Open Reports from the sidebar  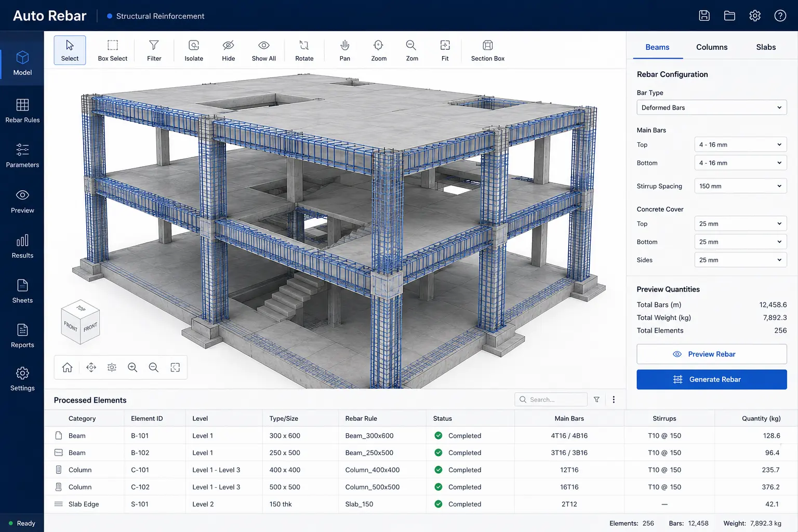pos(22,336)
